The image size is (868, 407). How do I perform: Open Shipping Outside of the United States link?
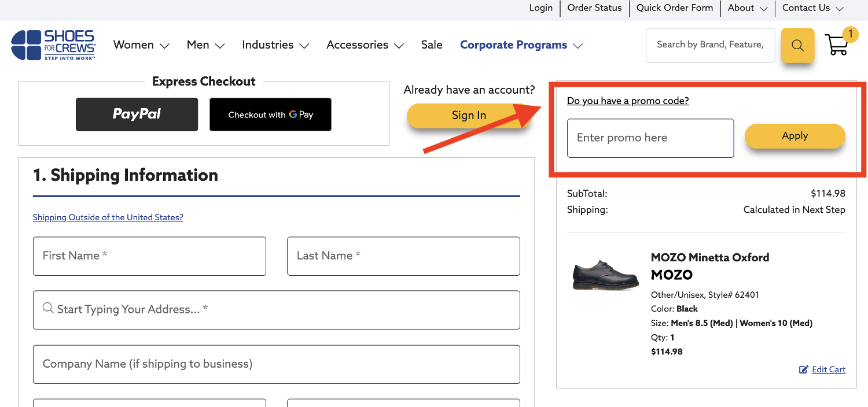click(x=108, y=217)
